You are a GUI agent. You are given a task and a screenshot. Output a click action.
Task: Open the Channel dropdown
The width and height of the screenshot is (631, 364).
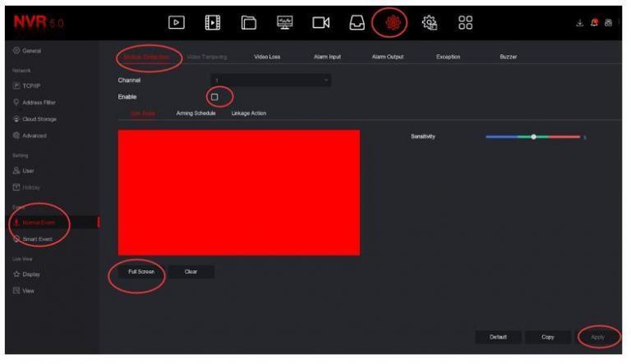(x=271, y=81)
